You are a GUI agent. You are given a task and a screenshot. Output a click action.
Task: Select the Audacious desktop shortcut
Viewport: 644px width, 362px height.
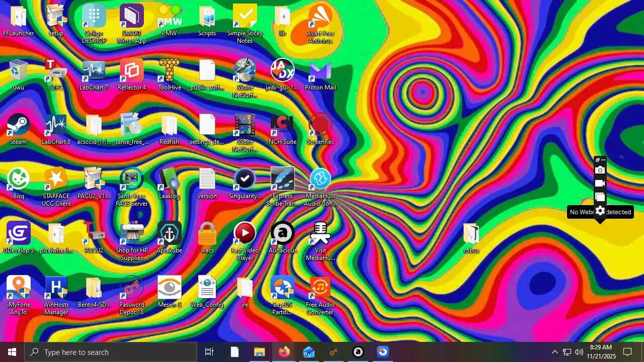283,238
